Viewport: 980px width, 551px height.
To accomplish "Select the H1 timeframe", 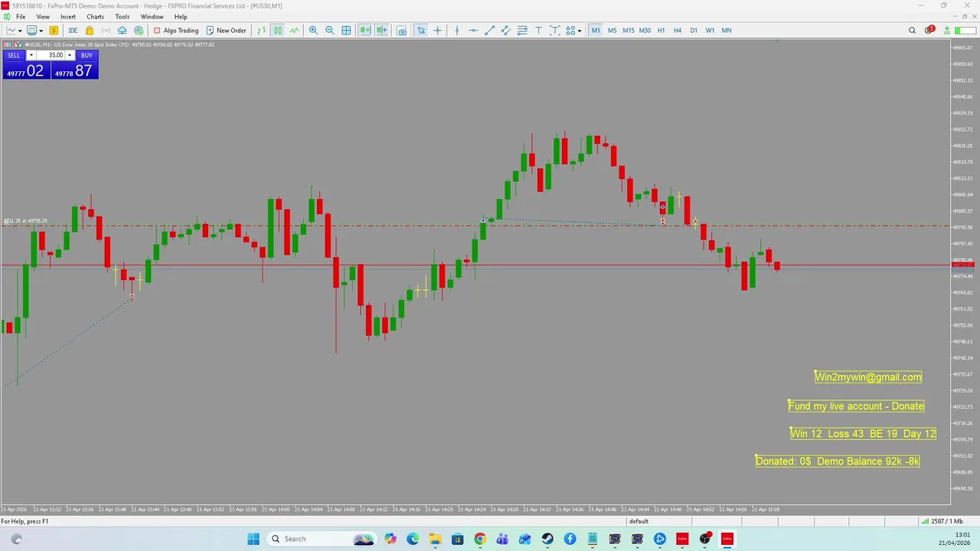I will pyautogui.click(x=661, y=31).
